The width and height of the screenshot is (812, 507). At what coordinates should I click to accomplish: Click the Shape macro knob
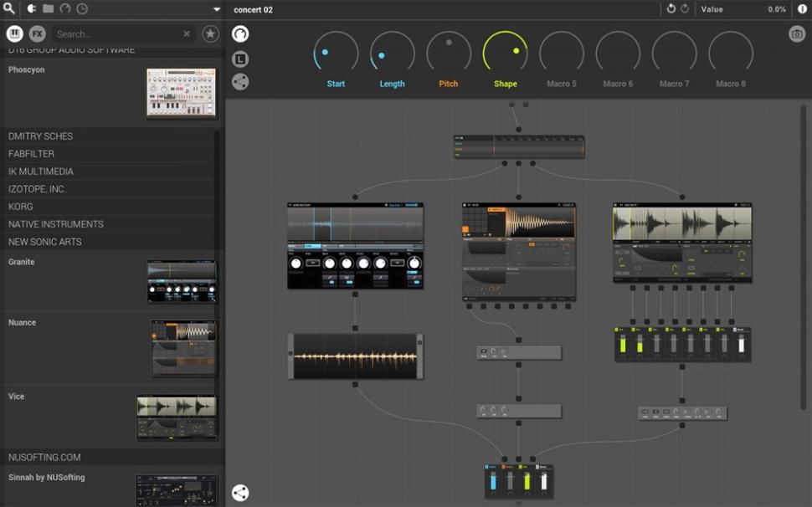point(505,52)
